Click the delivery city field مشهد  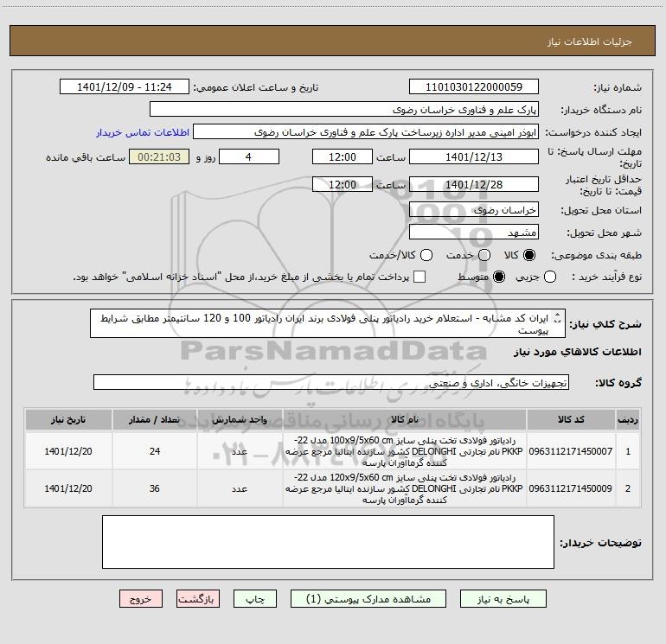pyautogui.click(x=474, y=232)
